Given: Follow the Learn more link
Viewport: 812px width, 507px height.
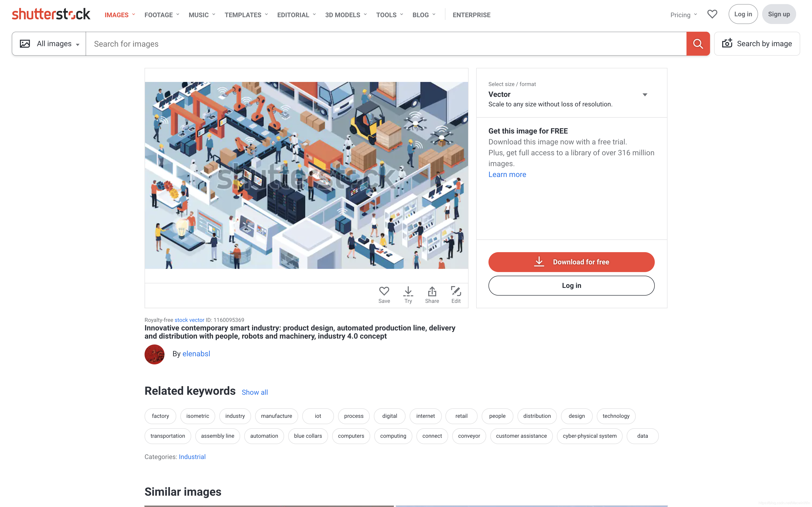Looking at the screenshot, I should (507, 174).
